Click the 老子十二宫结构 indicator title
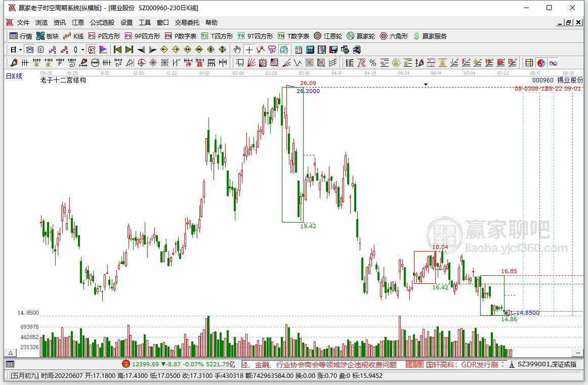Viewport: 588px width, 385px height. pos(63,80)
